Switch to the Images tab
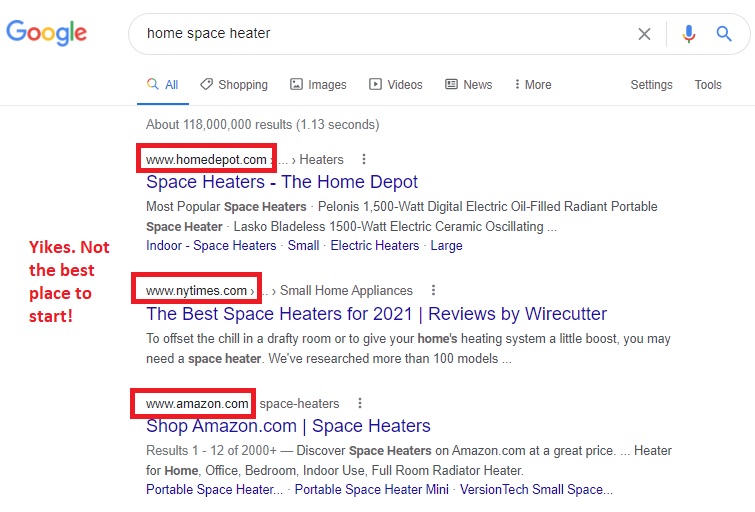 tap(318, 85)
